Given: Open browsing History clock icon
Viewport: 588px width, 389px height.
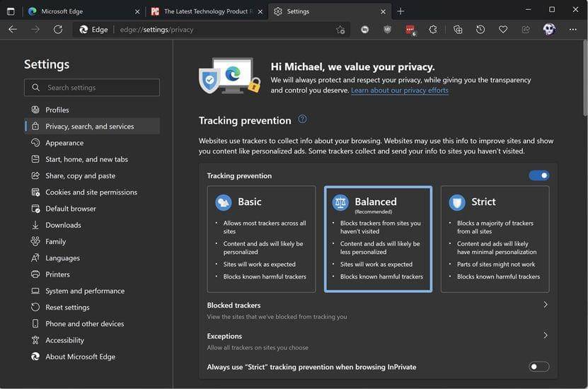Looking at the screenshot, I should coord(480,30).
